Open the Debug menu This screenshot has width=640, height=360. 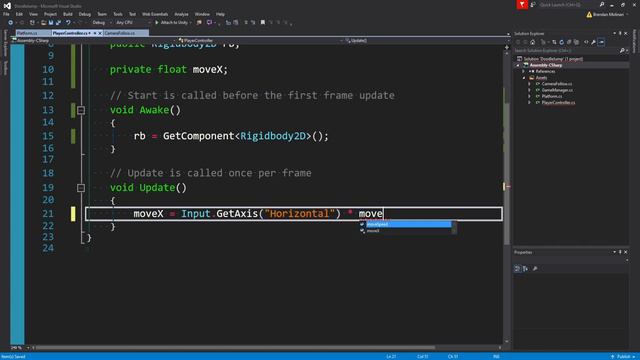click(x=85, y=14)
